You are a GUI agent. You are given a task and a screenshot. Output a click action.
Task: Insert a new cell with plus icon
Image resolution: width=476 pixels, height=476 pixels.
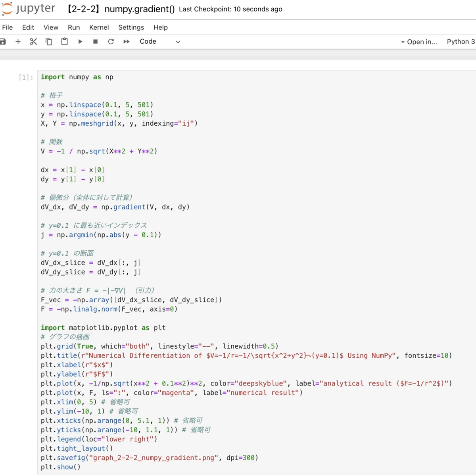18,42
